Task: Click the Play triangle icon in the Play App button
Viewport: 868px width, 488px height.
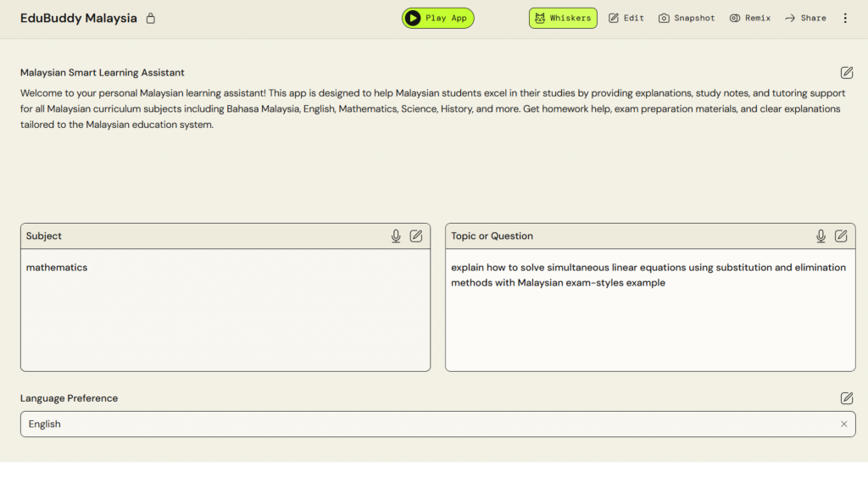Action: click(x=413, y=18)
